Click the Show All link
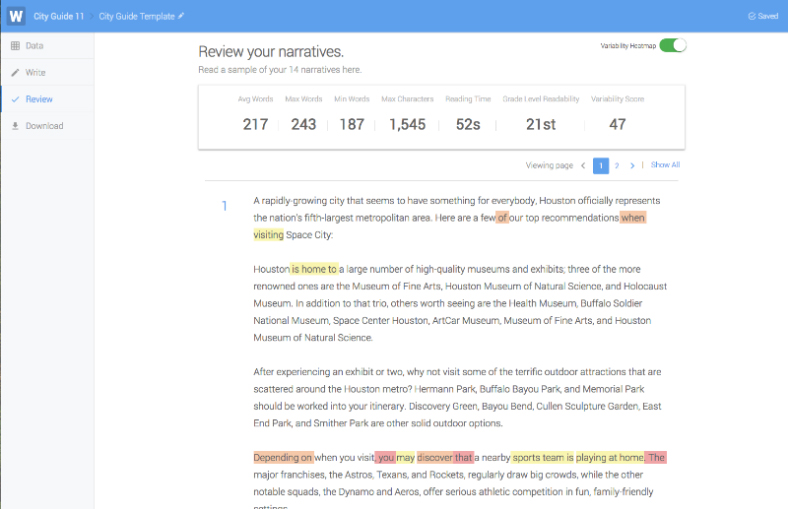The image size is (788, 509). [665, 165]
